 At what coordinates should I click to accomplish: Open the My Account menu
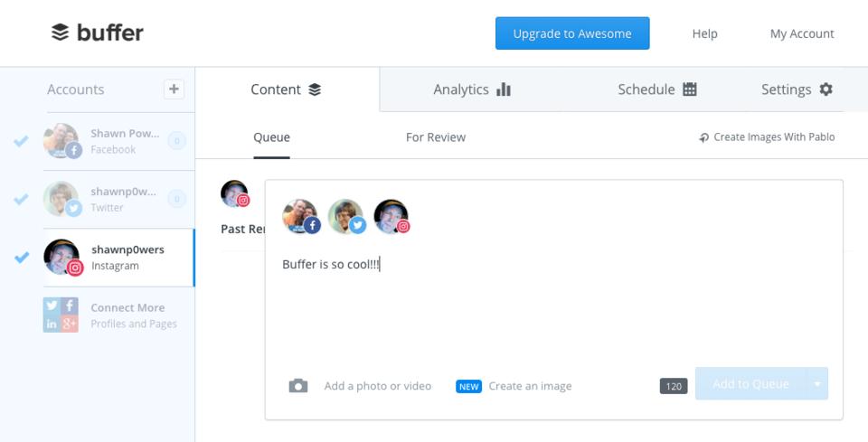point(802,33)
